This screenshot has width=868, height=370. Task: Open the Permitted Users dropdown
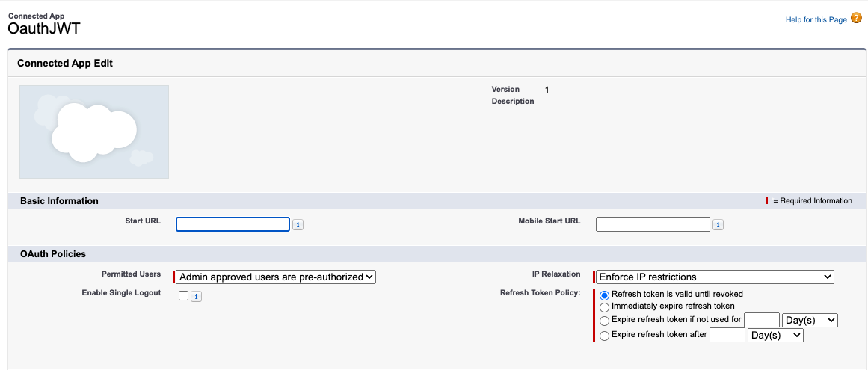[x=276, y=277]
